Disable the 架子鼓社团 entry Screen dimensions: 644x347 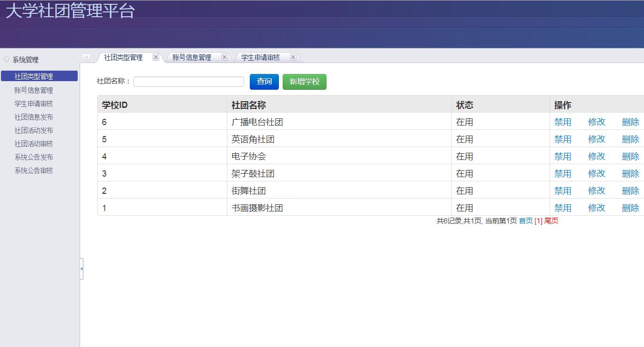coord(562,174)
